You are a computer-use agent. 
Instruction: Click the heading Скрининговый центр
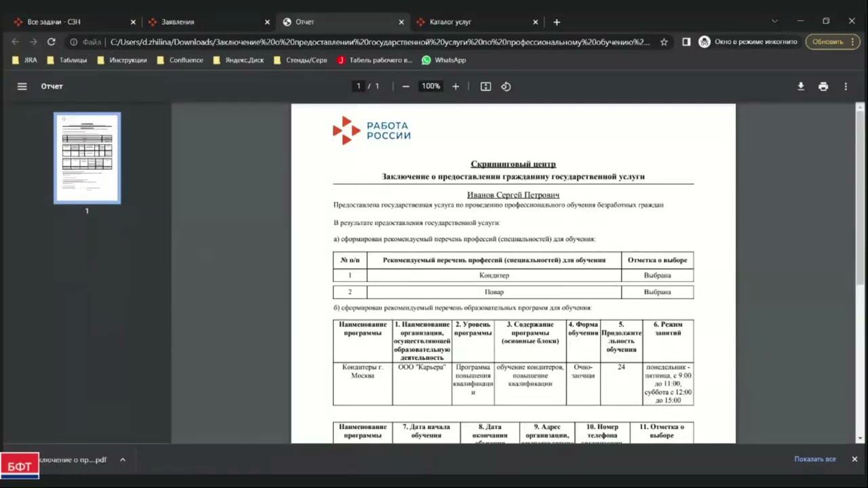513,164
